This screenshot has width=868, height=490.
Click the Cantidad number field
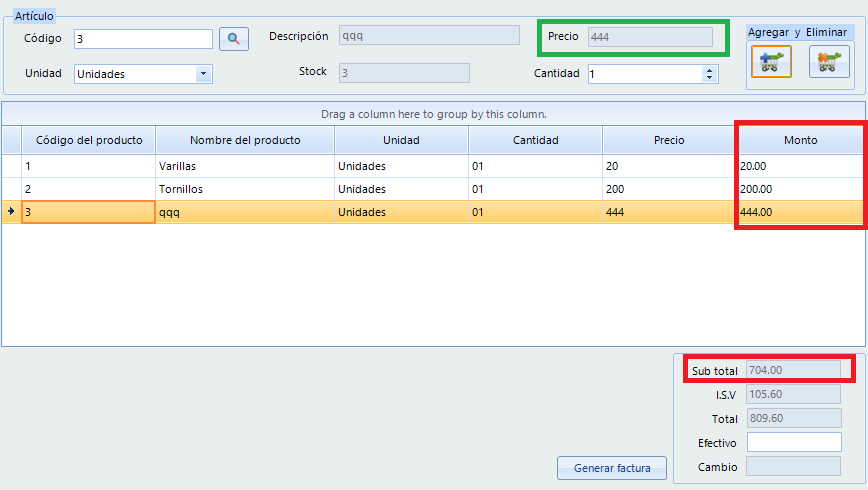[x=645, y=74]
